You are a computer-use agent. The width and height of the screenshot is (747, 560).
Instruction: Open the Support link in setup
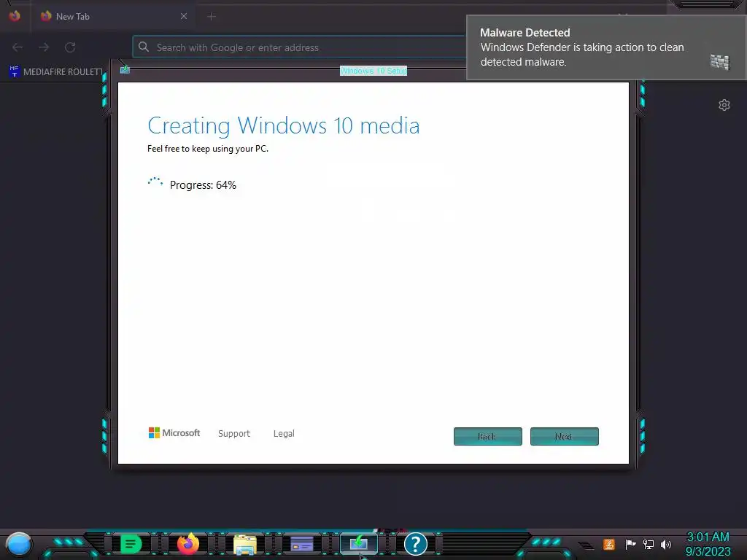[x=234, y=433]
